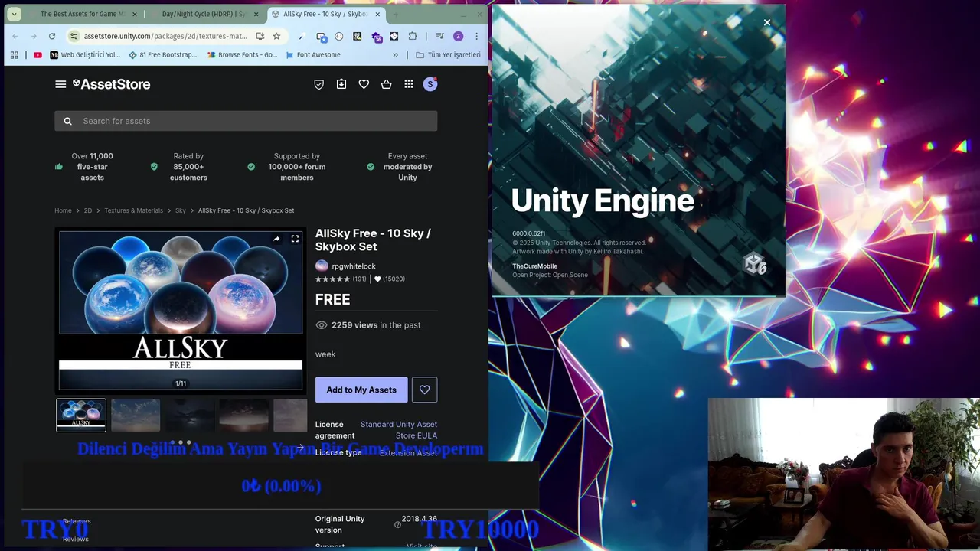Viewport: 980px width, 551px height.
Task: Open the YouTube bookmark icon
Action: coord(38,55)
